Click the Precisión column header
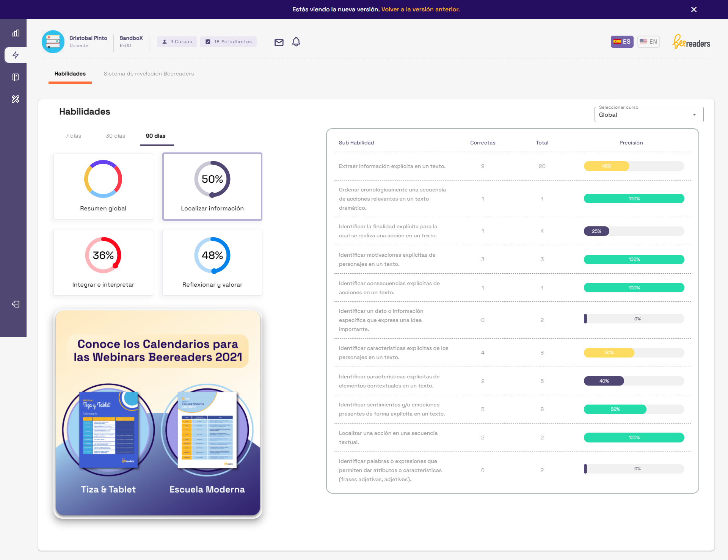 [x=631, y=143]
